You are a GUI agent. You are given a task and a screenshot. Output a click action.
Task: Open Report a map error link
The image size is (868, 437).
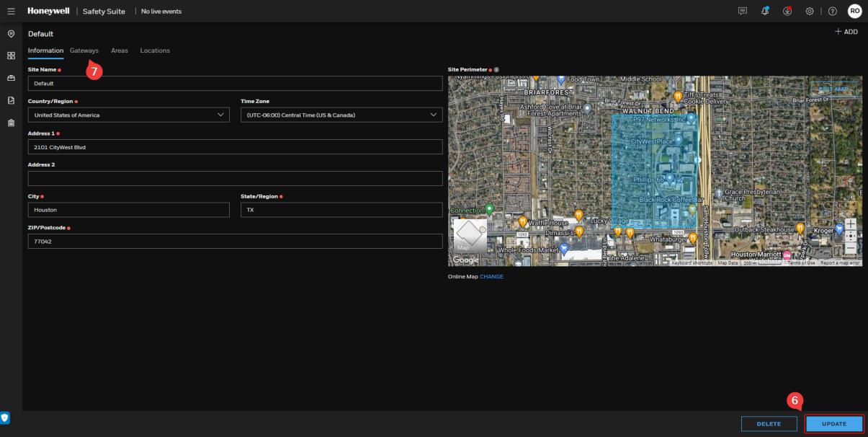(x=839, y=263)
